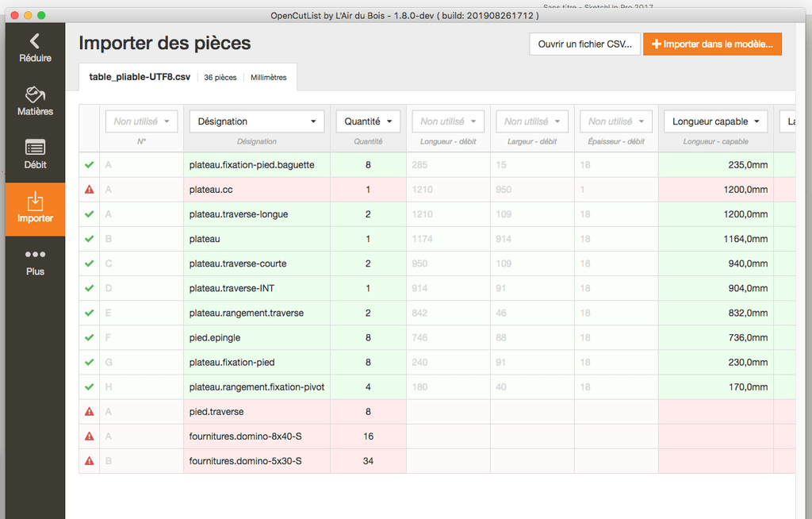Image resolution: width=812 pixels, height=519 pixels.
Task: Open the Désignation column mapping dropdown
Action: tap(257, 121)
